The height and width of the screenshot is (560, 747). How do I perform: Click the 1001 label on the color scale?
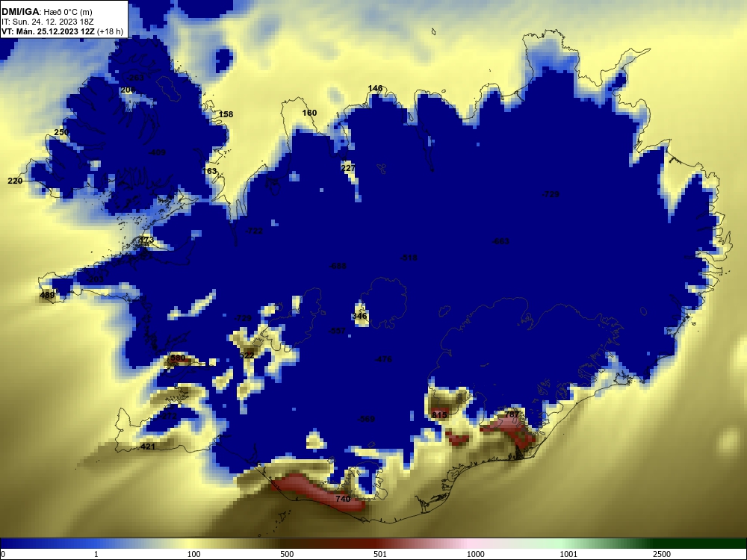[x=568, y=554]
